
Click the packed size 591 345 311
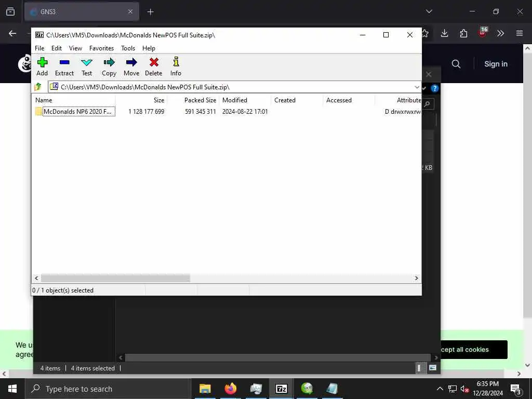[x=201, y=112]
